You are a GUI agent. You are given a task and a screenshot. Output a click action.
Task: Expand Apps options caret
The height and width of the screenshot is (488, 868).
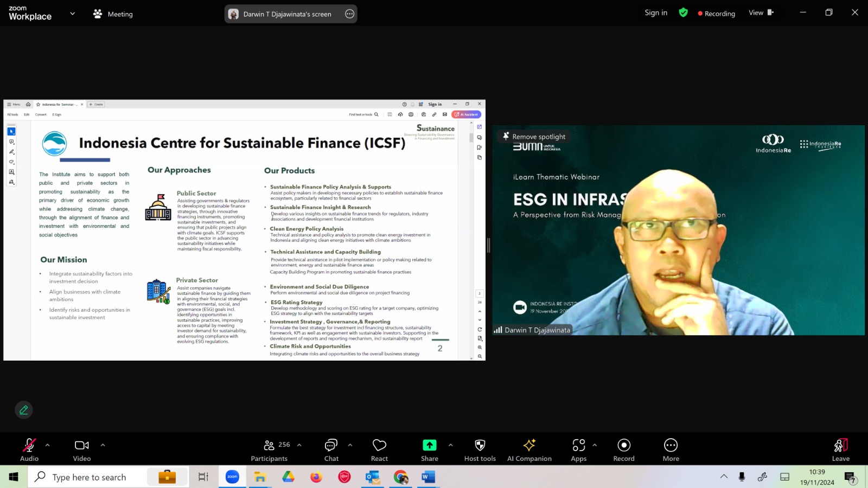point(595,445)
